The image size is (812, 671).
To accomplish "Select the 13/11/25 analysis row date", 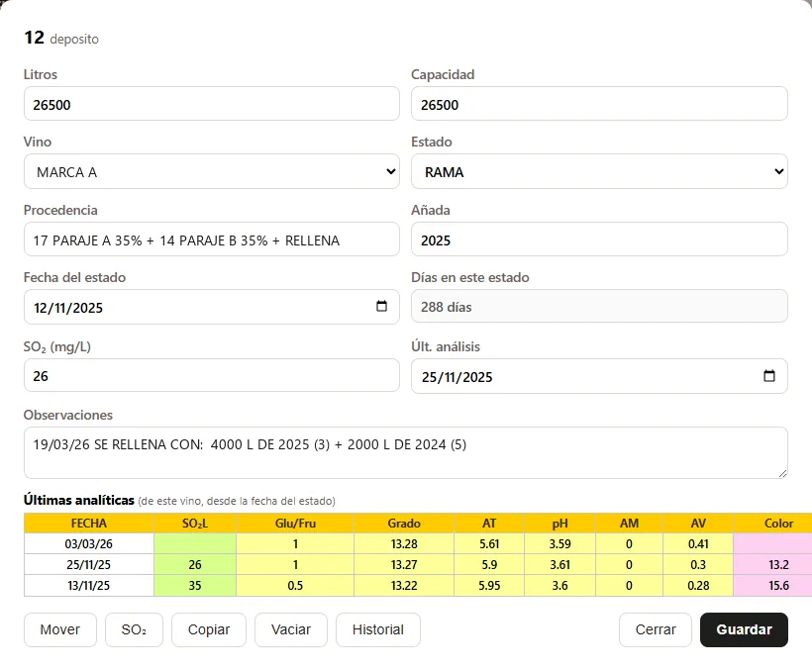I will (88, 585).
